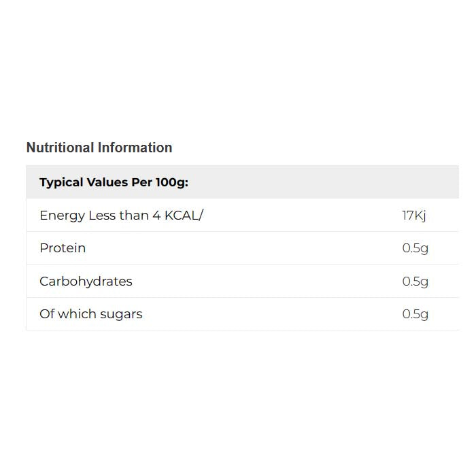Click the Carbohydrates row label
This screenshot has width=476, height=476.
(86, 282)
